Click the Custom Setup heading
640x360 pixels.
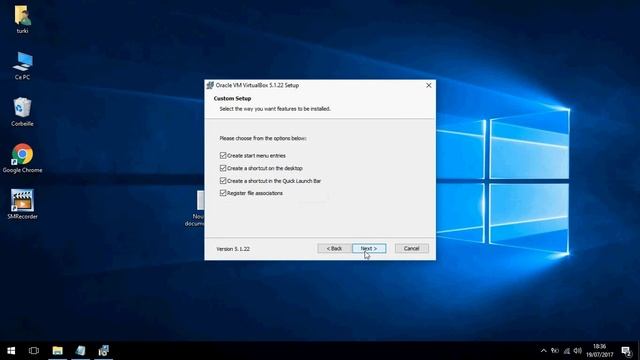[x=232, y=98]
